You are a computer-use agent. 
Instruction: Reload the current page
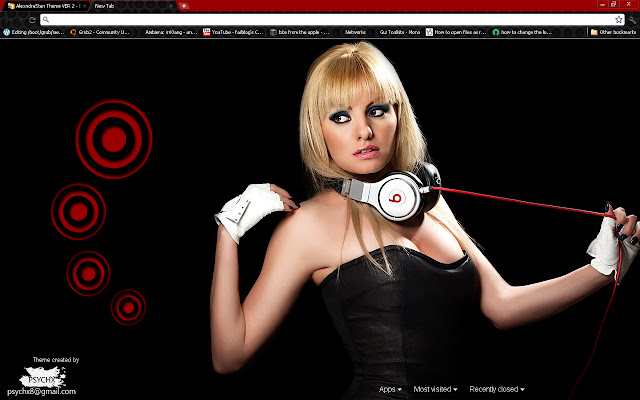point(32,20)
